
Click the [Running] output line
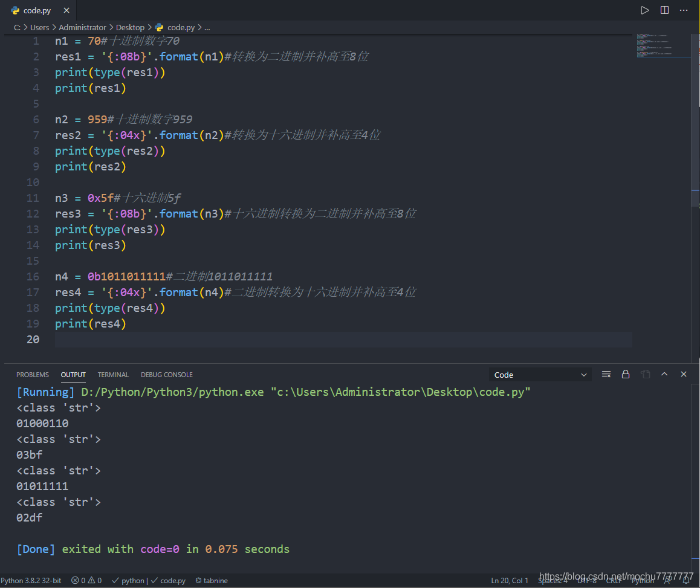coord(273,392)
